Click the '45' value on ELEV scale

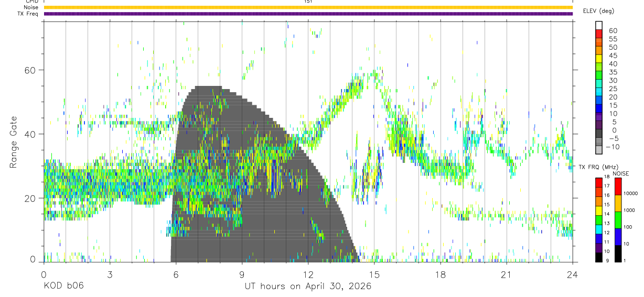click(x=613, y=56)
